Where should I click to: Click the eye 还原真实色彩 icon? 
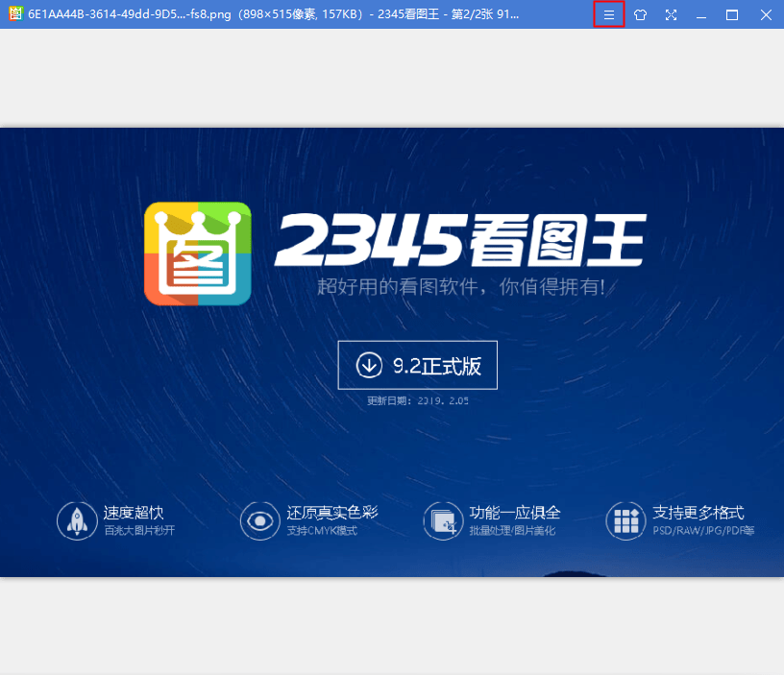click(x=259, y=520)
